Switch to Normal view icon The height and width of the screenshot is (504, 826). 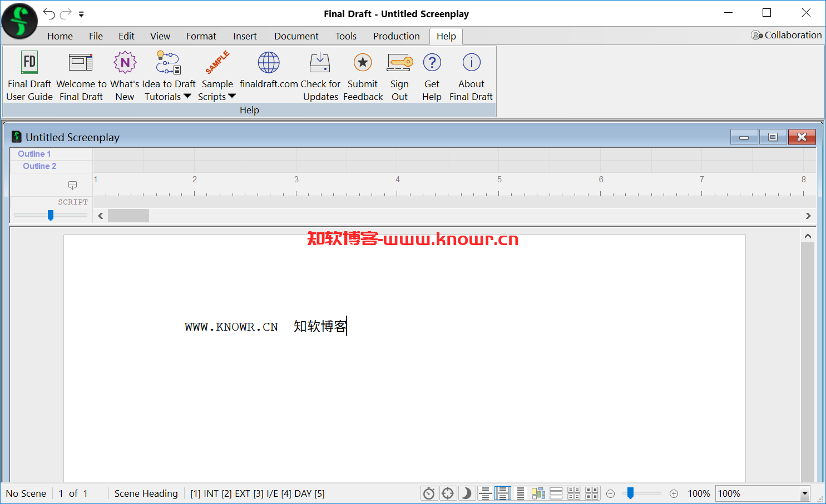485,493
